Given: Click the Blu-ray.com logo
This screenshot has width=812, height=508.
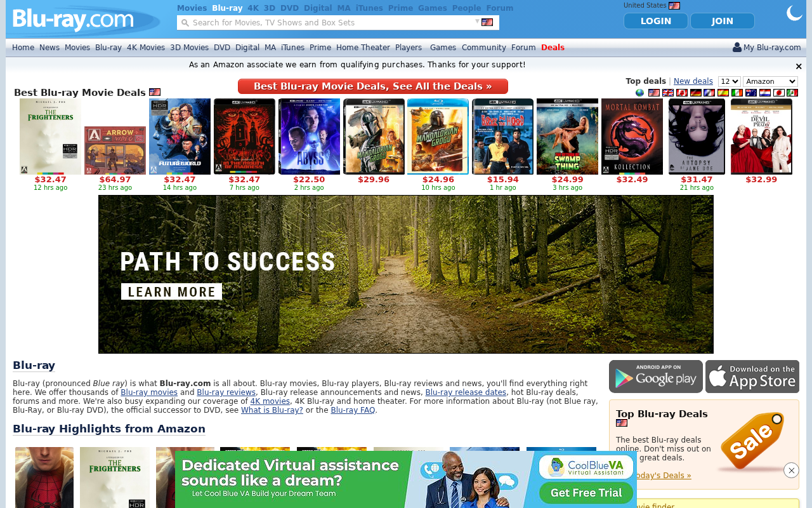Looking at the screenshot, I should [73, 20].
